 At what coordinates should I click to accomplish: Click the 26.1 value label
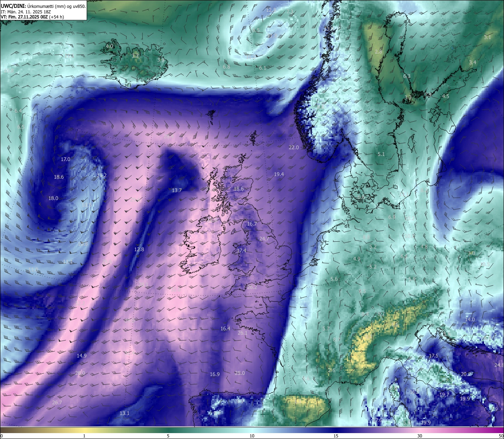click(243, 333)
